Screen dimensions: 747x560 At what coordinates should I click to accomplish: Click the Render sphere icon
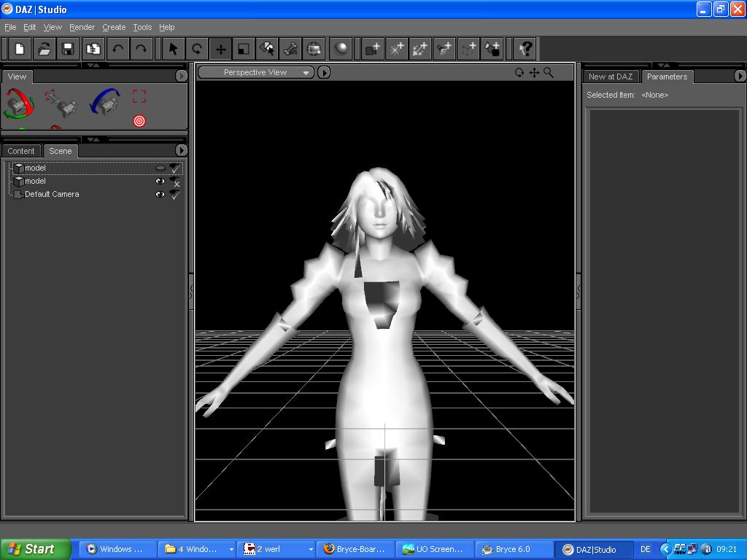click(x=341, y=49)
